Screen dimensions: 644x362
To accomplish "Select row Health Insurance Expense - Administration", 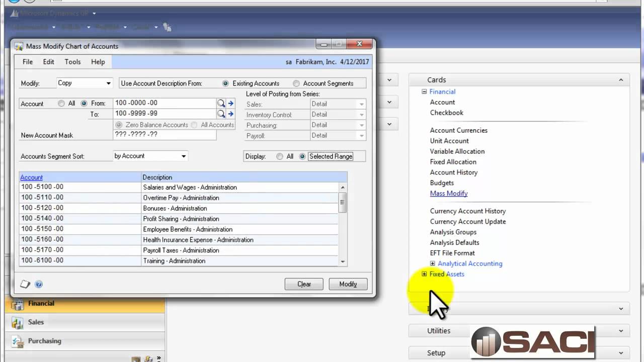I will point(179,240).
